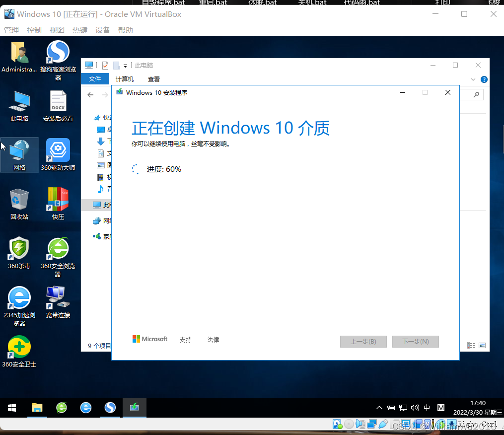
Task: Switch Explorer to large icons view
Action: (482, 345)
